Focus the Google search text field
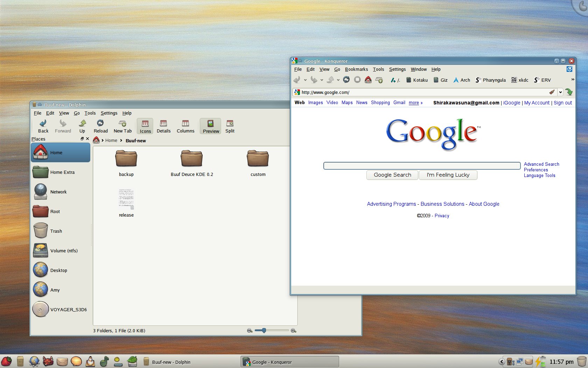 pyautogui.click(x=422, y=166)
